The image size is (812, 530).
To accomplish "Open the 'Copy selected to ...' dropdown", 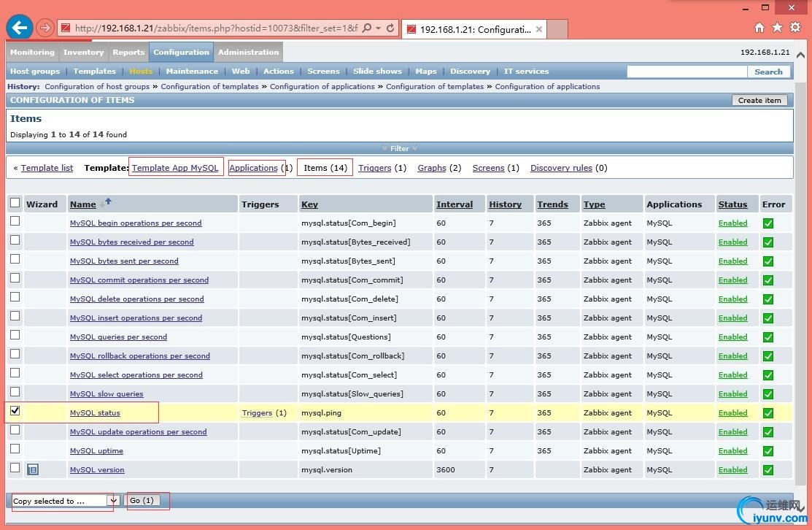I will (x=112, y=501).
